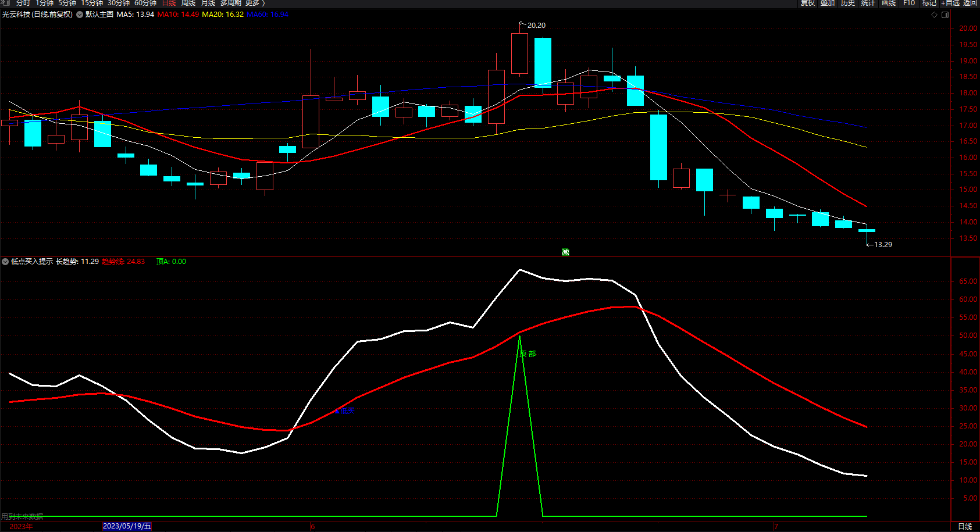This screenshot has height=532, width=980.
Task: Switch to 周线 weekly chart
Action: tap(188, 3)
